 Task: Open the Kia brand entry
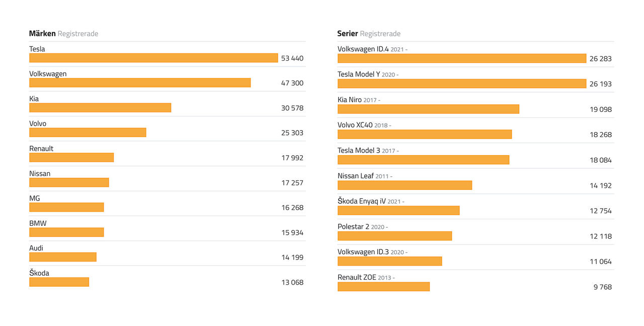click(34, 99)
